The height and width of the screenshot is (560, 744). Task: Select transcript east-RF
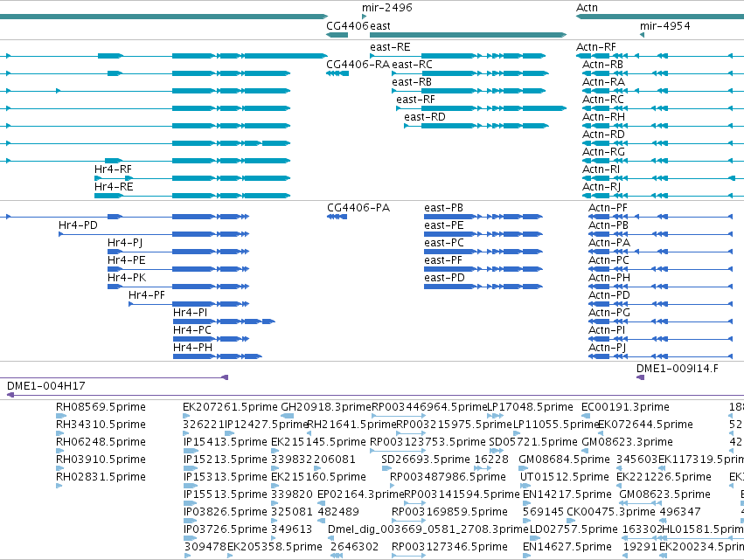pos(415,100)
